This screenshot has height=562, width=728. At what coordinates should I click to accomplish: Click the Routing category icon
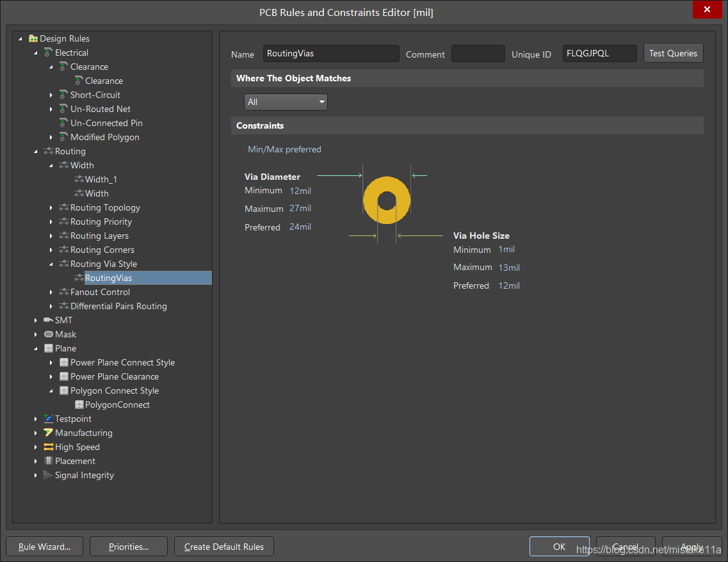point(49,152)
